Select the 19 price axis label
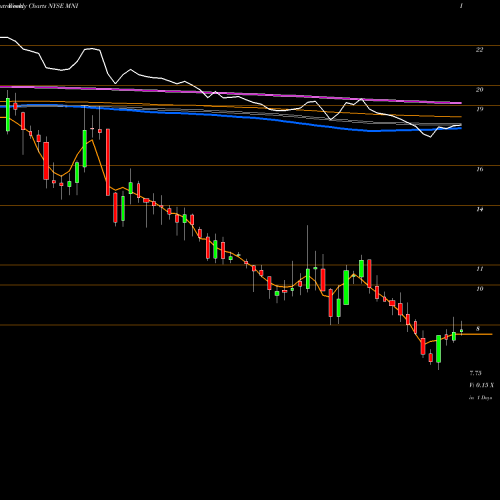The width and height of the screenshot is (500, 500). [479, 109]
